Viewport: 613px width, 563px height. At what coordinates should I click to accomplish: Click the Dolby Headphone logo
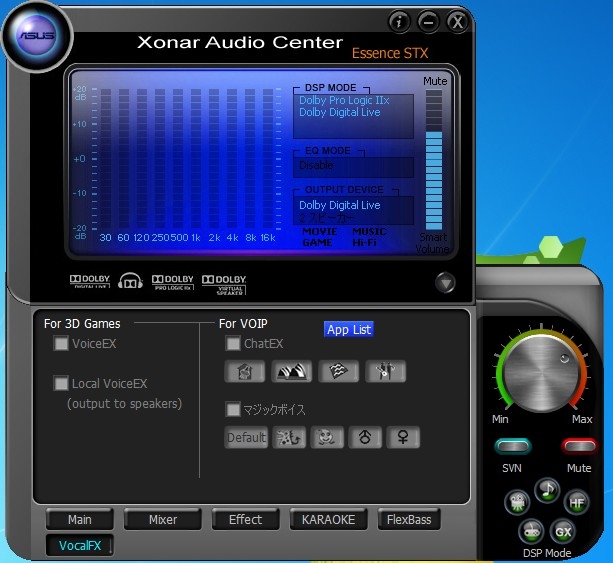click(131, 281)
